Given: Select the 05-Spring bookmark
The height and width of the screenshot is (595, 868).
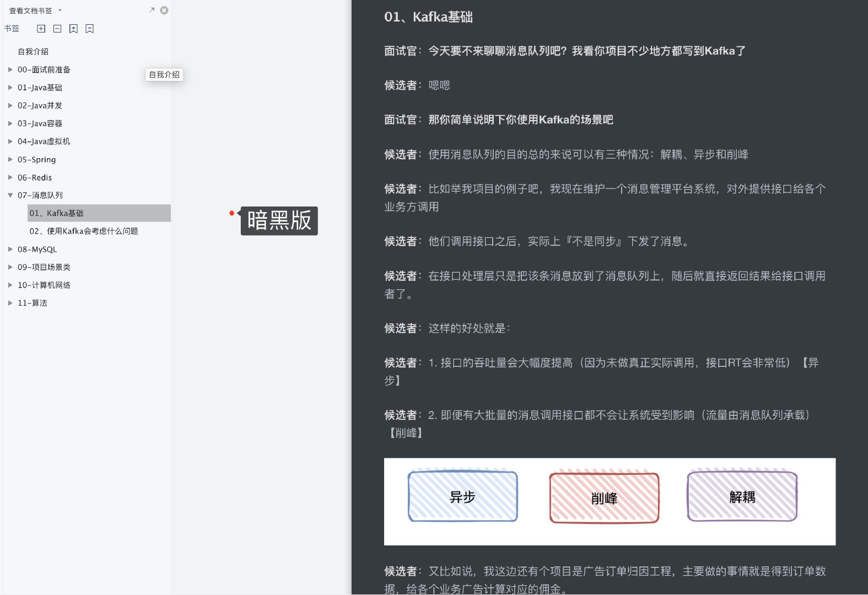Looking at the screenshot, I should tap(36, 159).
